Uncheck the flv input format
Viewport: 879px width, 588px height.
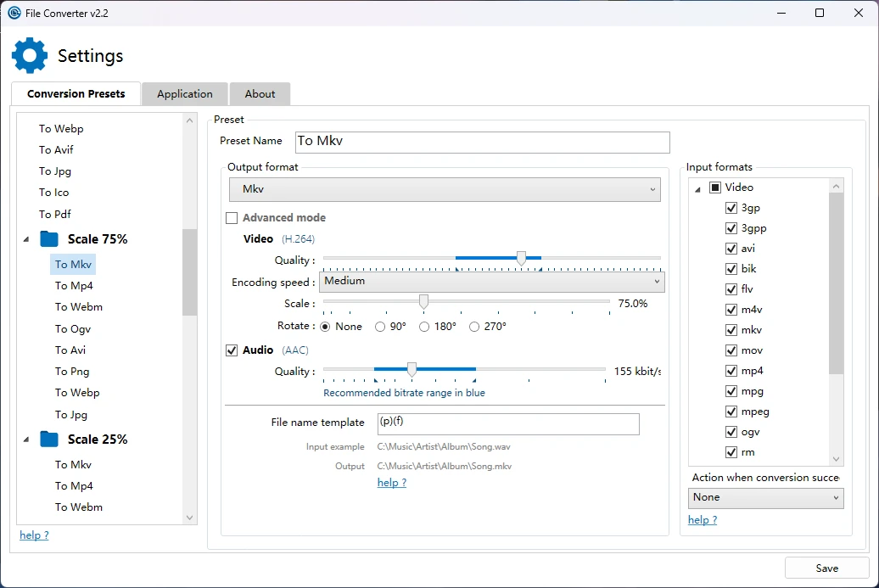pos(731,289)
